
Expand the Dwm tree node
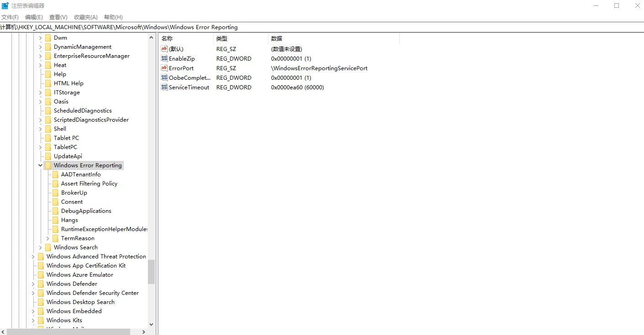click(x=41, y=37)
